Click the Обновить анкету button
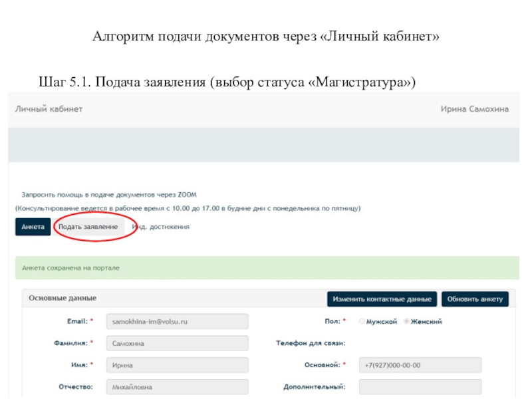This screenshot has width=532, height=399. coord(475,299)
